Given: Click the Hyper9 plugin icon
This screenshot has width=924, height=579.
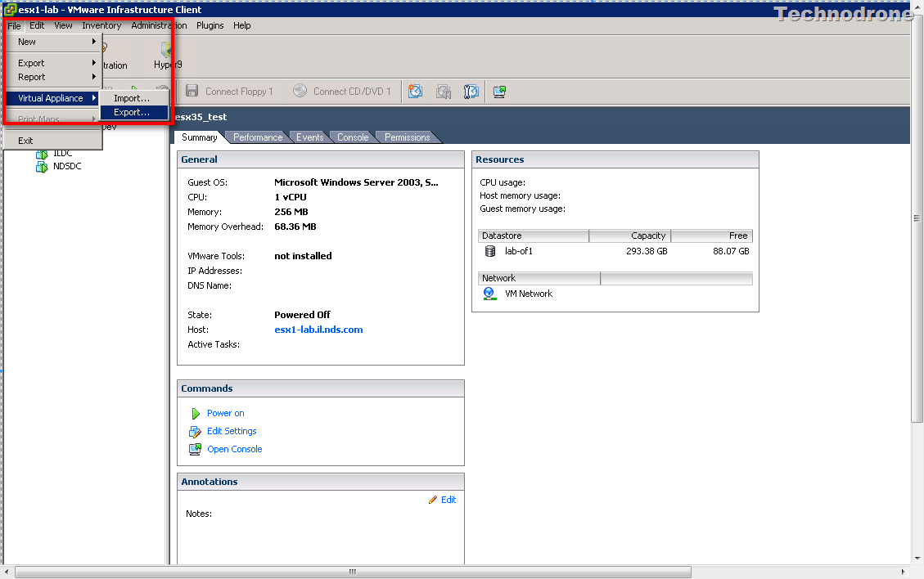Looking at the screenshot, I should click(x=167, y=50).
